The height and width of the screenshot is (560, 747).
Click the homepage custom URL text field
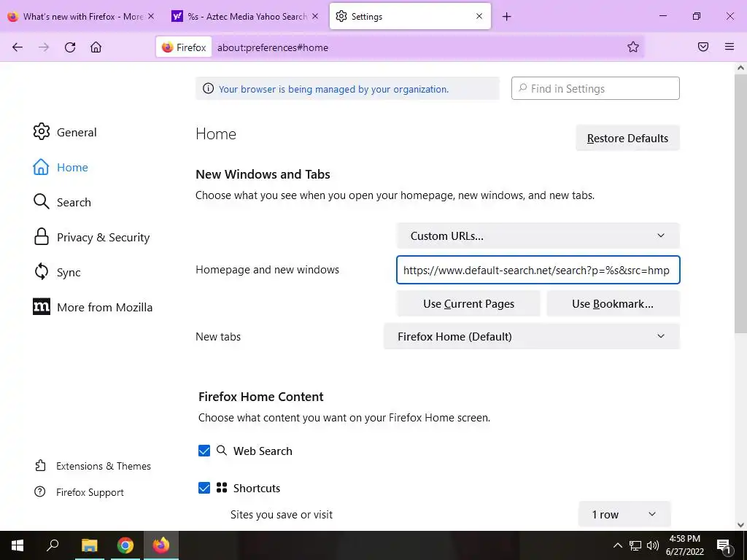click(x=538, y=270)
